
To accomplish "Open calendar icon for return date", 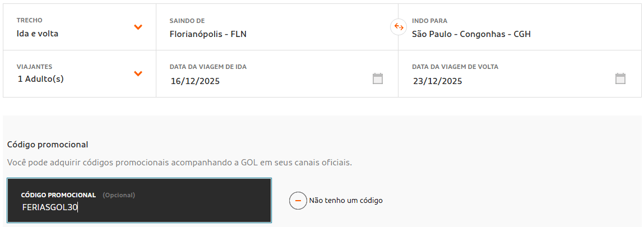I will pos(620,78).
